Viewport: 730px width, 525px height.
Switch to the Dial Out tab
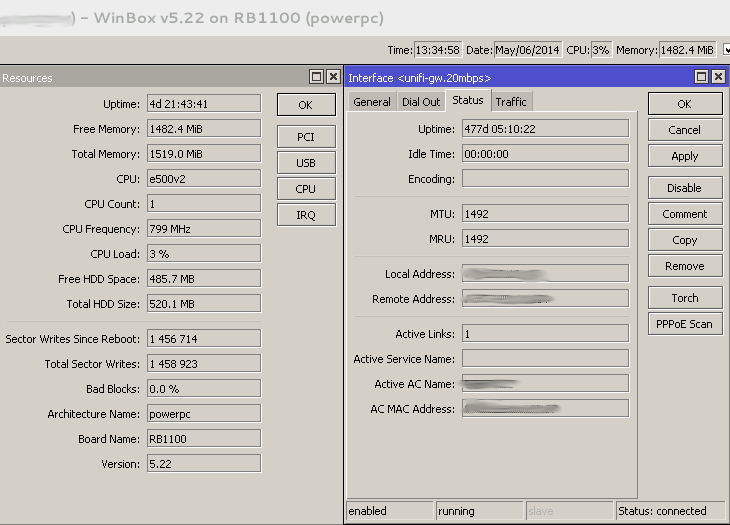[x=421, y=102]
